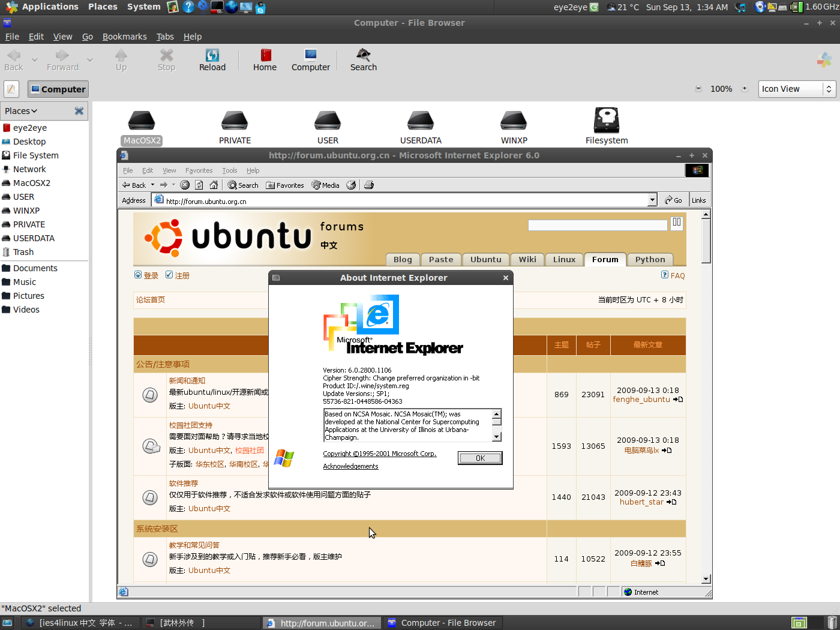This screenshot has height=630, width=840.
Task: Open the IE address bar dropdown
Action: (x=652, y=200)
